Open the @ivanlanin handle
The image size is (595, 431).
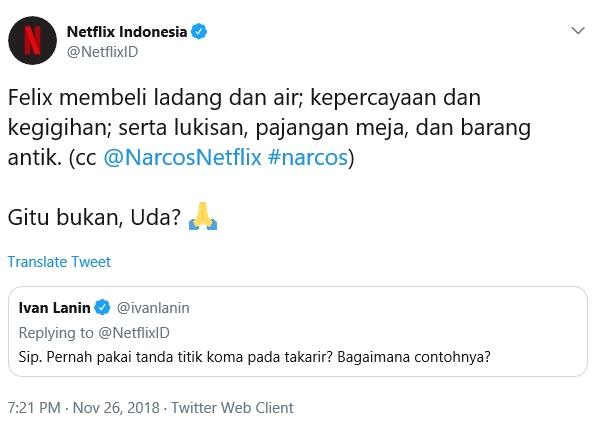coord(153,308)
